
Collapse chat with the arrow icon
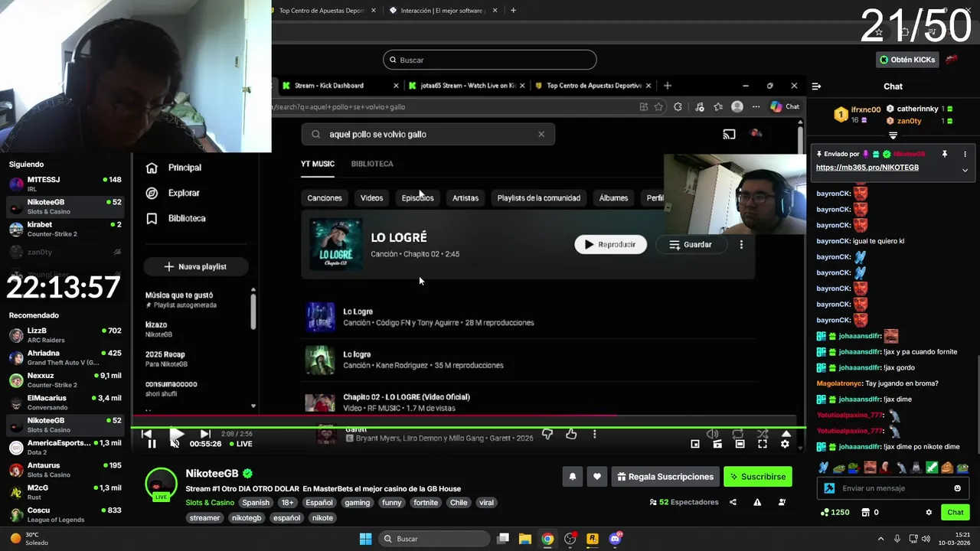point(816,86)
